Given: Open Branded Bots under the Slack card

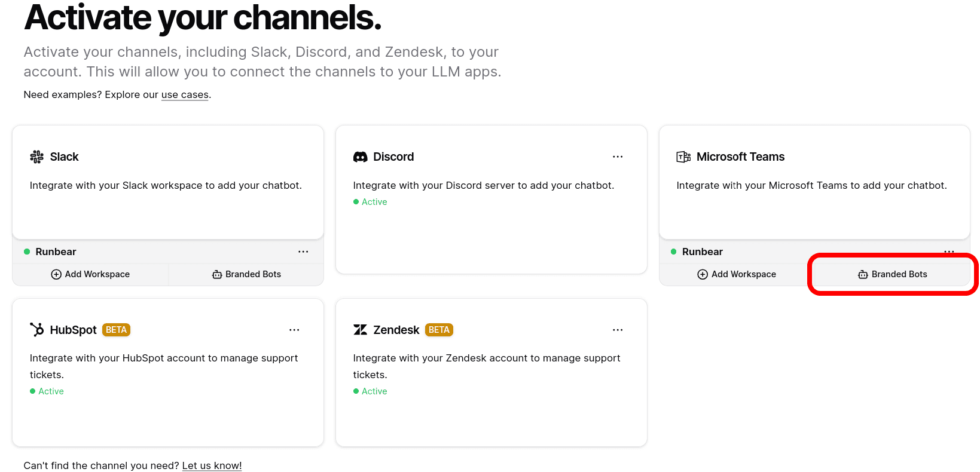Looking at the screenshot, I should click(246, 274).
